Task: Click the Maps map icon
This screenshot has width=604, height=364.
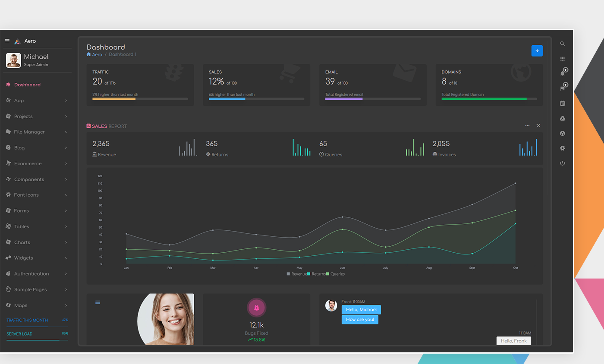Action: point(8,305)
